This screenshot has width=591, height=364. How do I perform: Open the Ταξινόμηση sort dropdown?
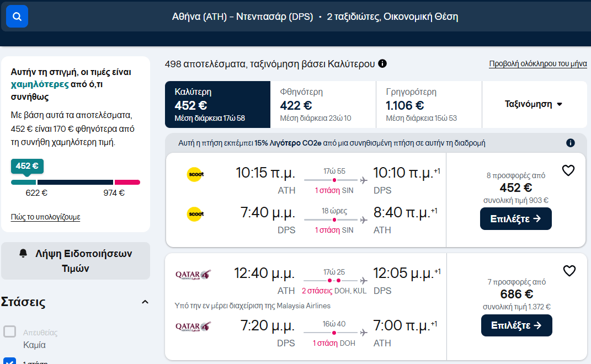[534, 104]
